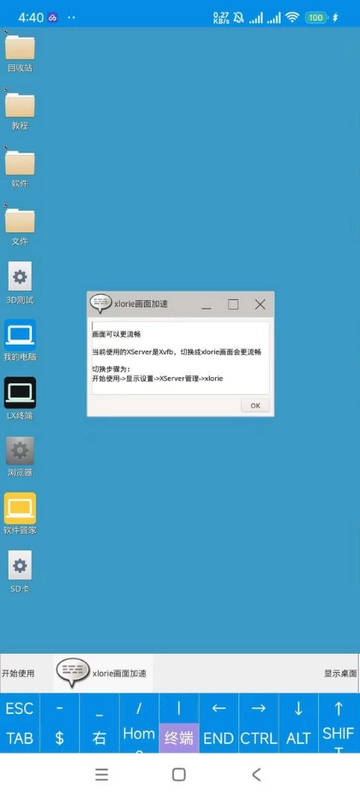The width and height of the screenshot is (360, 792).
Task: Tap the dash key above $
Action: (60, 709)
